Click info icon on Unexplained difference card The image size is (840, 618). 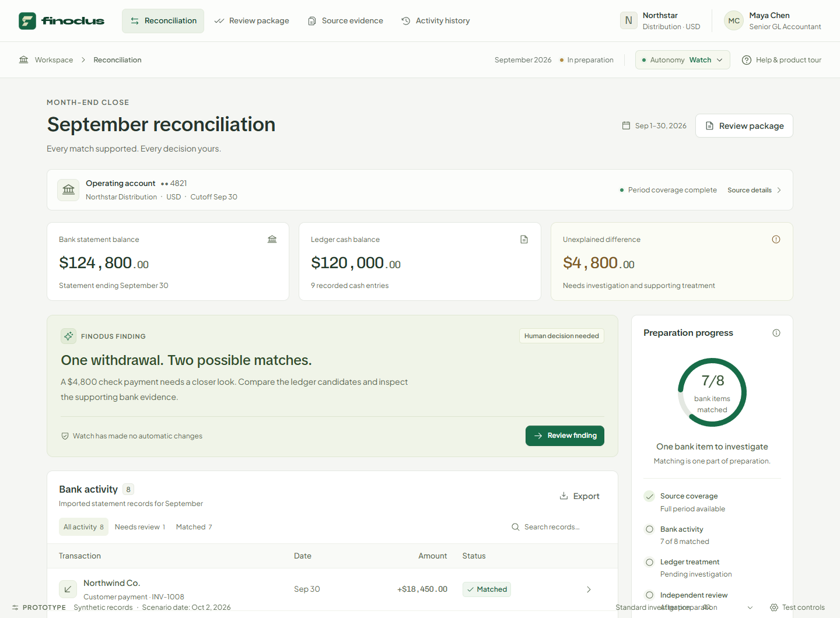pyautogui.click(x=776, y=239)
